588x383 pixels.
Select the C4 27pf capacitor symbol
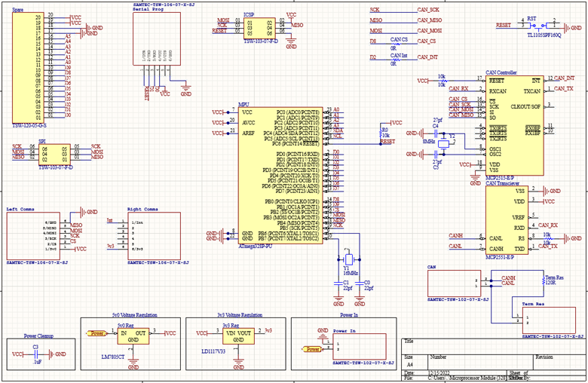[x=430, y=133]
